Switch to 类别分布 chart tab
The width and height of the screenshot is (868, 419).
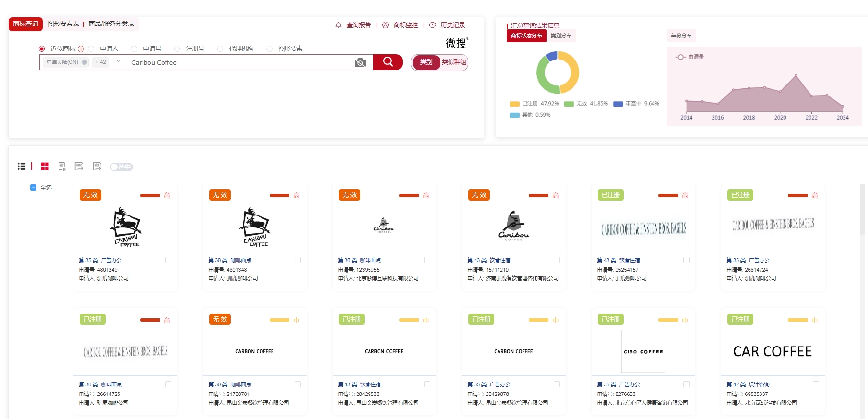click(561, 36)
